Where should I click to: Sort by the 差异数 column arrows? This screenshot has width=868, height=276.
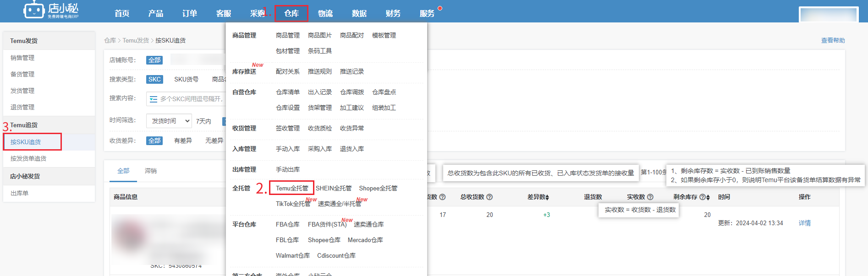(547, 197)
